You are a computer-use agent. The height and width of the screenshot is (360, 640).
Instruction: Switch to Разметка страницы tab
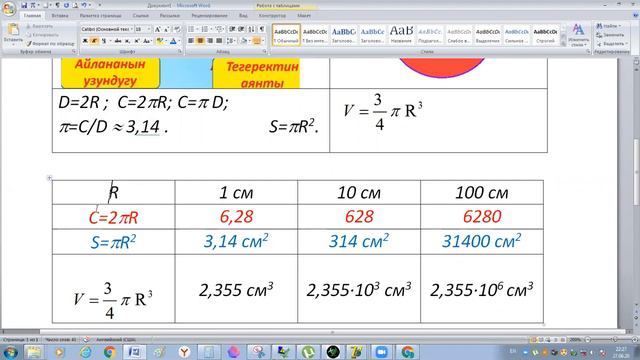click(100, 16)
